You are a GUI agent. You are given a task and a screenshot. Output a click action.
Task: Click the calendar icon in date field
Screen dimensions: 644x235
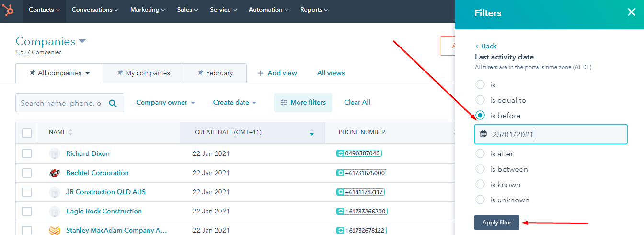[x=483, y=134]
